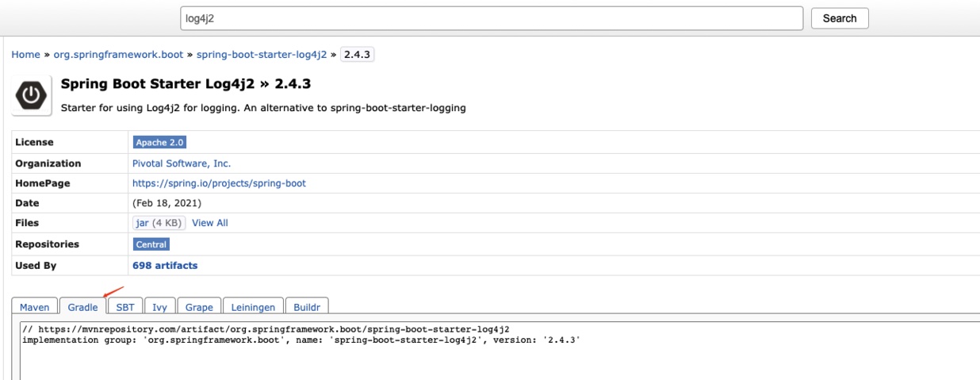The image size is (980, 380).
Task: Open the Ivy tab
Action: click(x=159, y=307)
